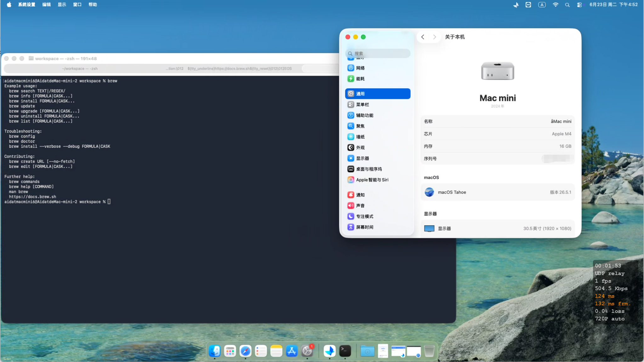Open the Downloads folder in the Dock
Viewport: 644px width, 362px height.
[x=367, y=351]
